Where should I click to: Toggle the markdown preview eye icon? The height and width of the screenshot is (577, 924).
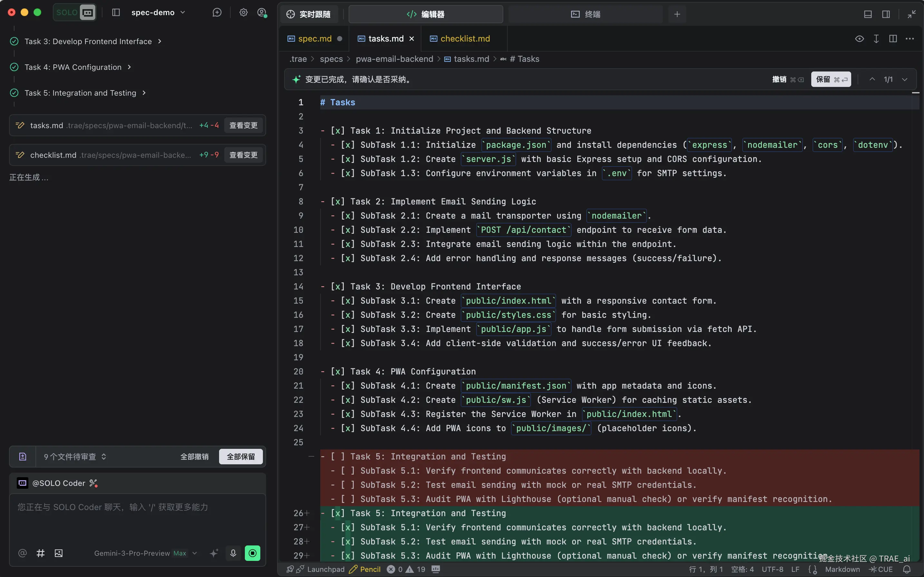coord(859,39)
